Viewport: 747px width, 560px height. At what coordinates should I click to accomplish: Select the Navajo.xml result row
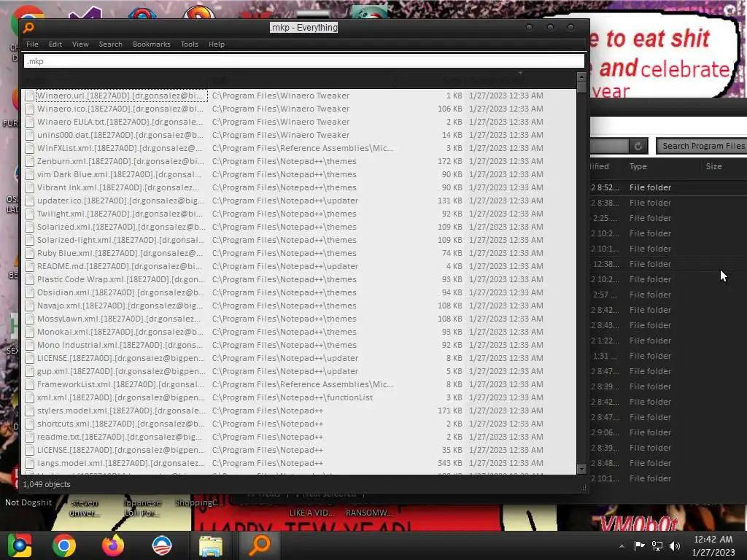pyautogui.click(x=299, y=306)
